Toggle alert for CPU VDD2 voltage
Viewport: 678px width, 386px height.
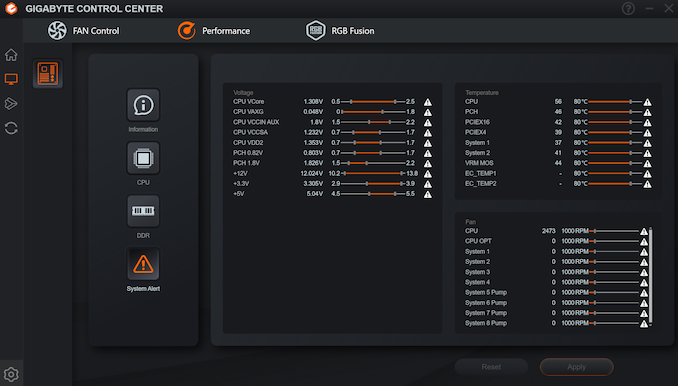tap(428, 143)
